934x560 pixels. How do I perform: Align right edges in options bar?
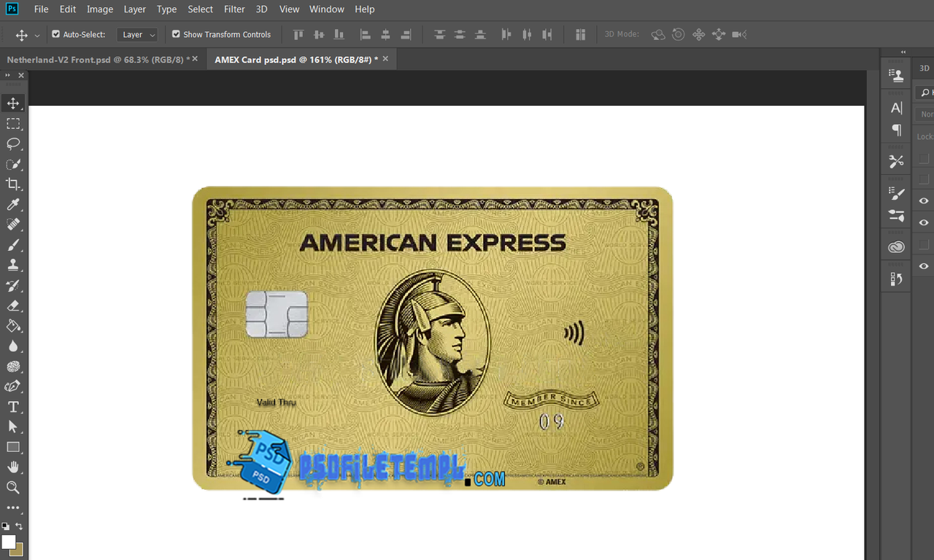point(406,34)
